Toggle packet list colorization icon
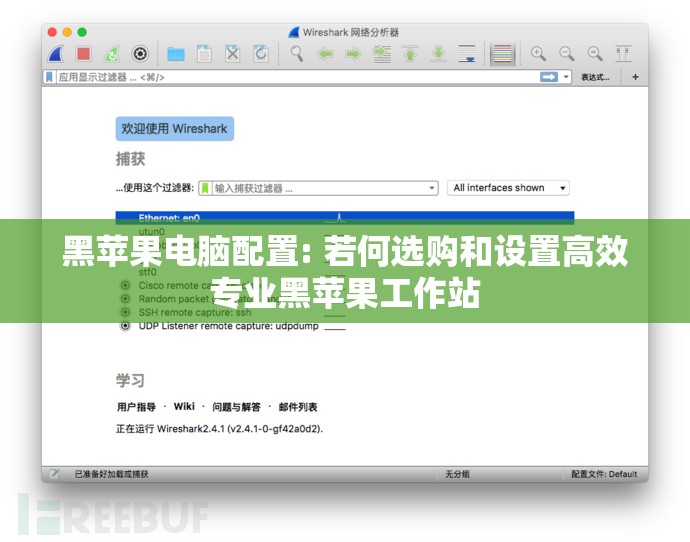The image size is (690, 542). tap(503, 55)
